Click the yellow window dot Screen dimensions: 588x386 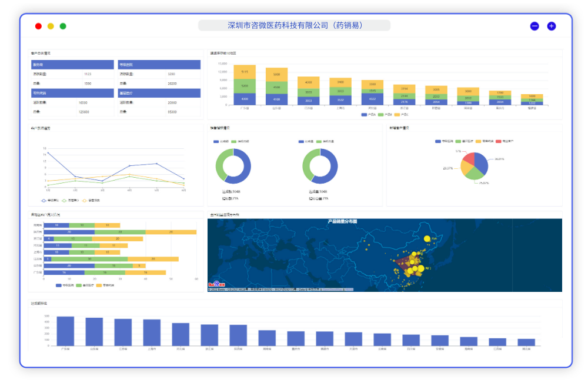[51, 26]
